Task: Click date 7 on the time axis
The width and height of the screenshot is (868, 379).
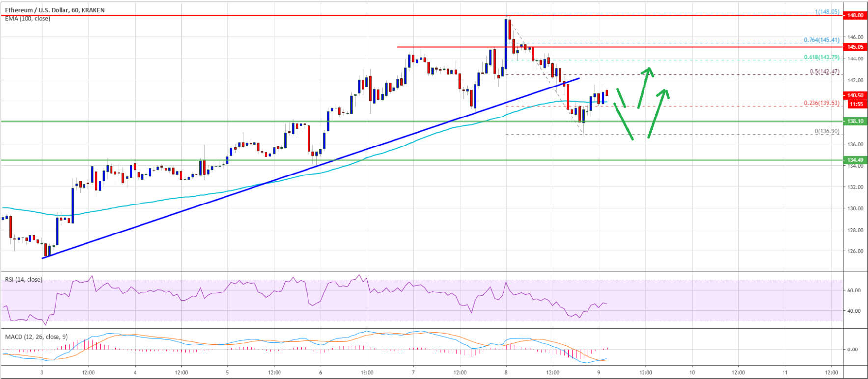Action: click(413, 373)
